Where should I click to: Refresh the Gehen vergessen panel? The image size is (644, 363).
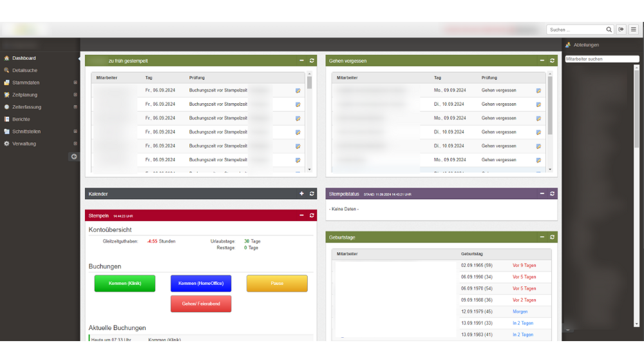(x=553, y=61)
